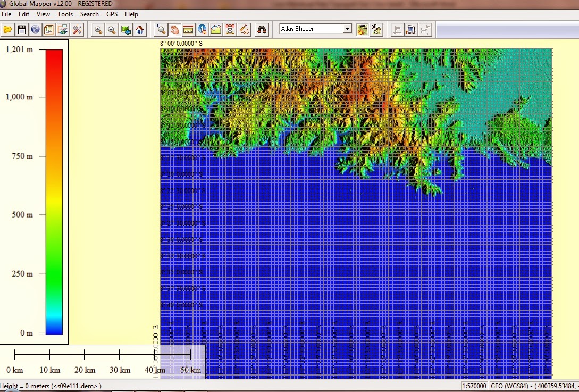The width and height of the screenshot is (579, 392).
Task: Click the 1:570000 scale status entry
Action: click(474, 386)
